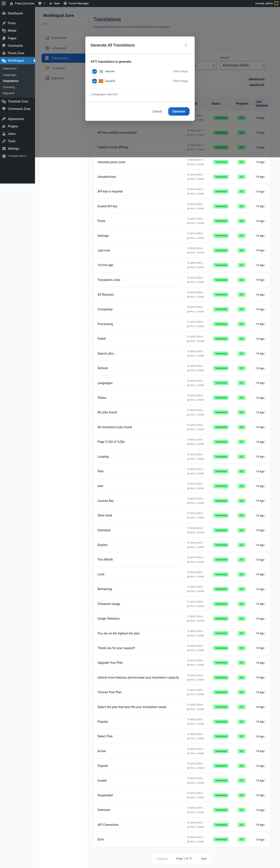
Task: Click the admin avatar in top bar
Action: pyautogui.click(x=276, y=3)
